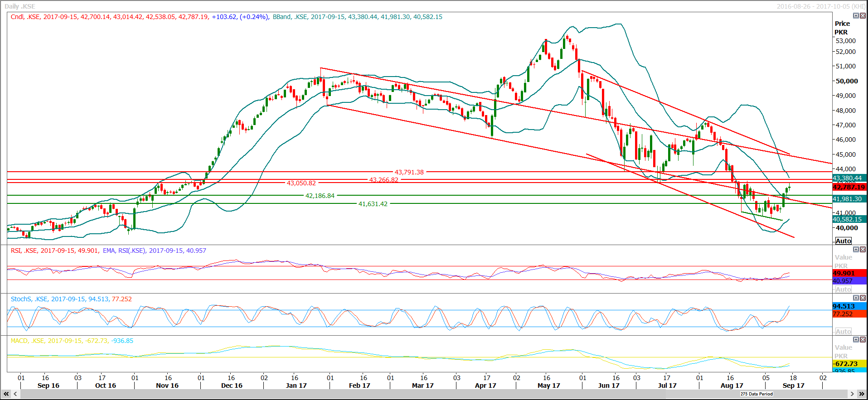Click the 53,000 price axis label
Screen dimensions: 868x400
(x=846, y=41)
